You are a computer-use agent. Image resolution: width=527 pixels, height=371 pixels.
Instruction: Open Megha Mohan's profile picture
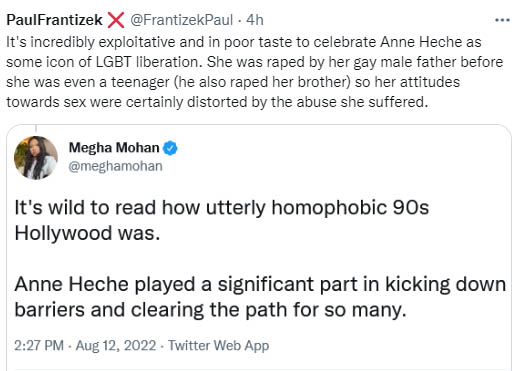(x=36, y=158)
